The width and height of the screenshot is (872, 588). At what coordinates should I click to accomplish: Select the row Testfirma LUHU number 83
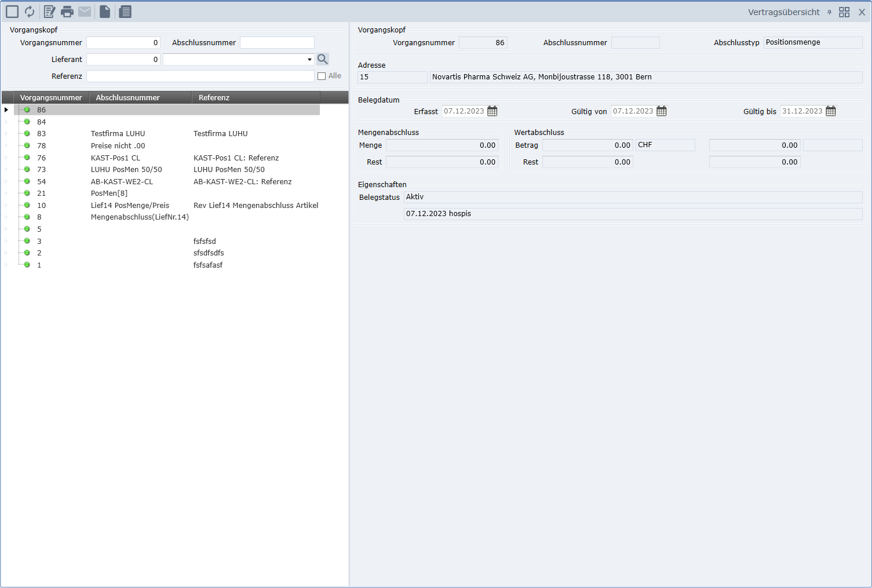[x=118, y=134]
